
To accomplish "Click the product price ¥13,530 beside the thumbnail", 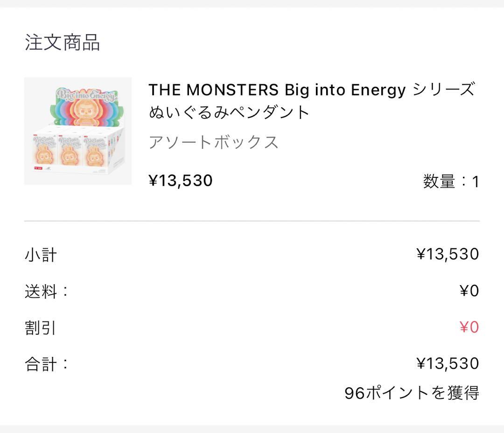I will point(181,180).
